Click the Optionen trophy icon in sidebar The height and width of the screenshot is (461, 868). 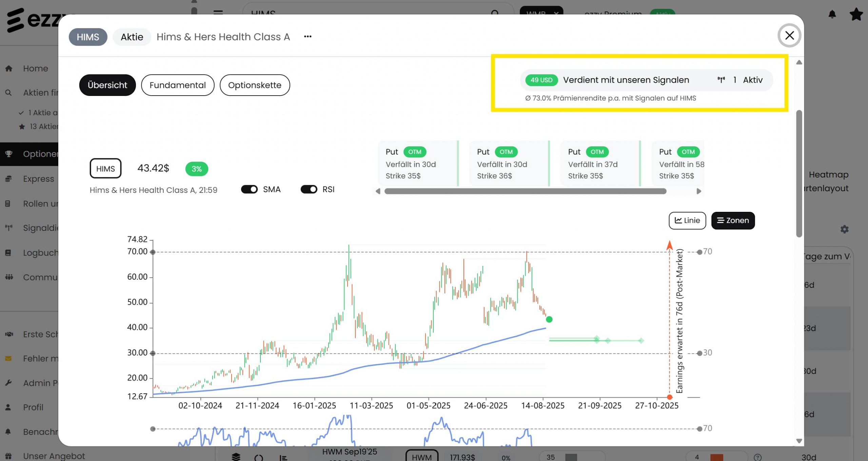[9, 154]
